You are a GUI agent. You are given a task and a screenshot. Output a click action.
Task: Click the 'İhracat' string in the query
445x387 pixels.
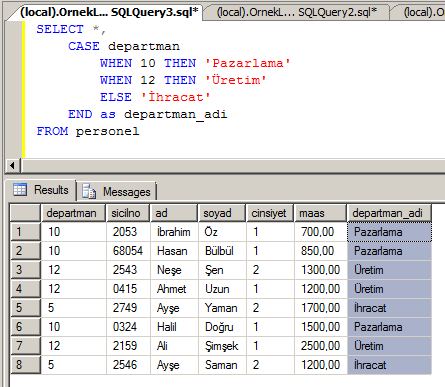tap(176, 97)
